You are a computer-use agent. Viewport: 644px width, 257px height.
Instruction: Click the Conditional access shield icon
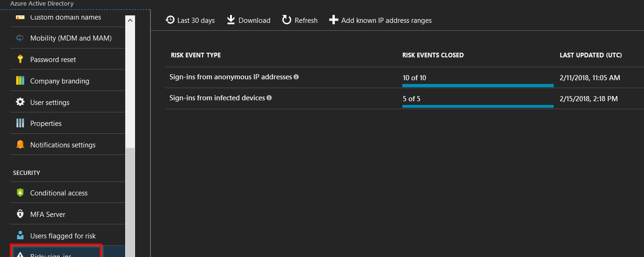20,193
